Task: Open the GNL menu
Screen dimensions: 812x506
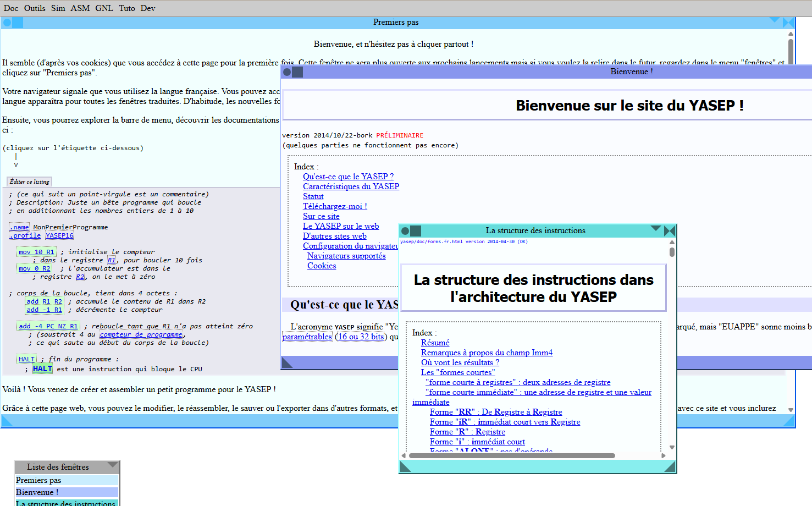Action: click(x=104, y=8)
